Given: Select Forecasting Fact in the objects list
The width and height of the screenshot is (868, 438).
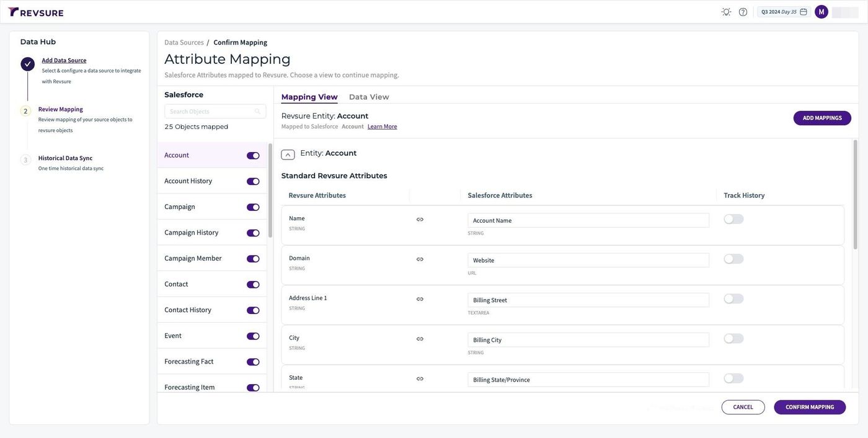Looking at the screenshot, I should 212,361.
